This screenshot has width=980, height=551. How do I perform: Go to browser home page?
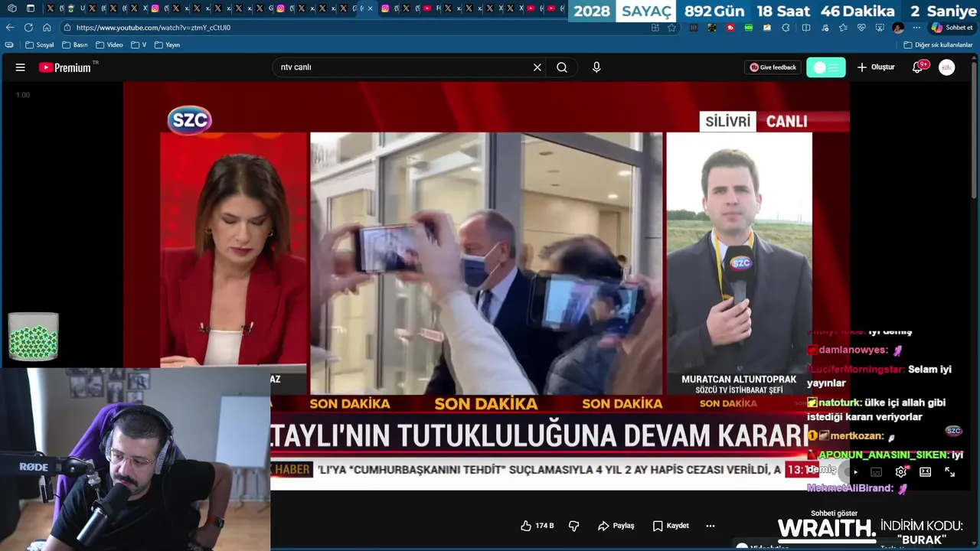point(47,28)
